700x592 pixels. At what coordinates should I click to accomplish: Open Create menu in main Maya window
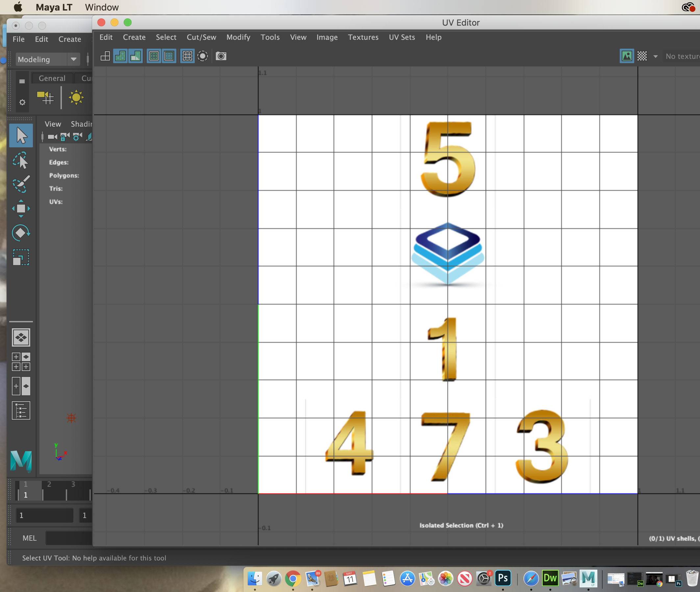[70, 39]
